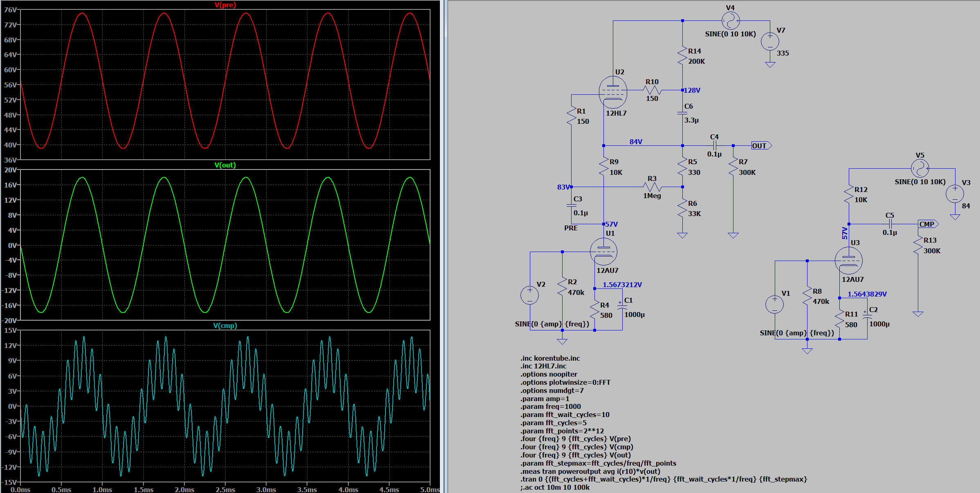
Task: Click the CMP net label flag
Action: [928, 224]
